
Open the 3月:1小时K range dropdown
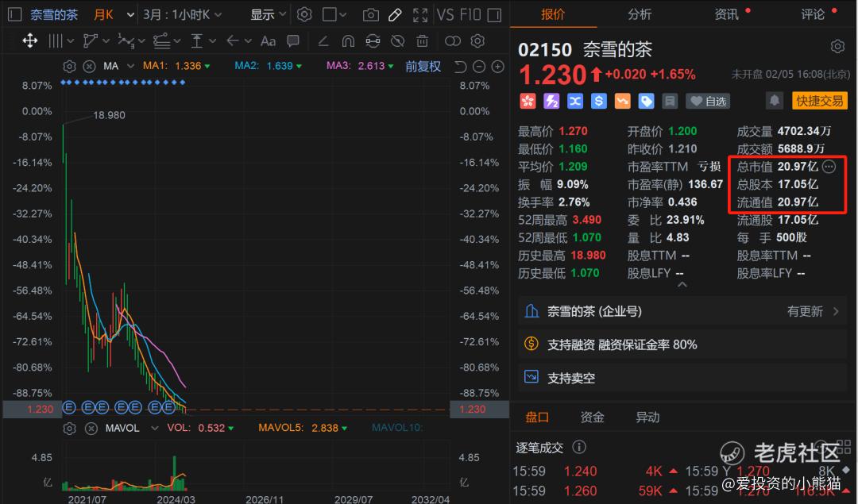pos(182,15)
